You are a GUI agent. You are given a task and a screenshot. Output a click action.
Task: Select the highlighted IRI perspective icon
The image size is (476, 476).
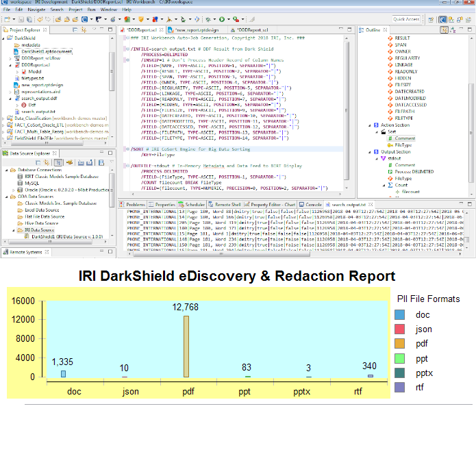point(442,20)
